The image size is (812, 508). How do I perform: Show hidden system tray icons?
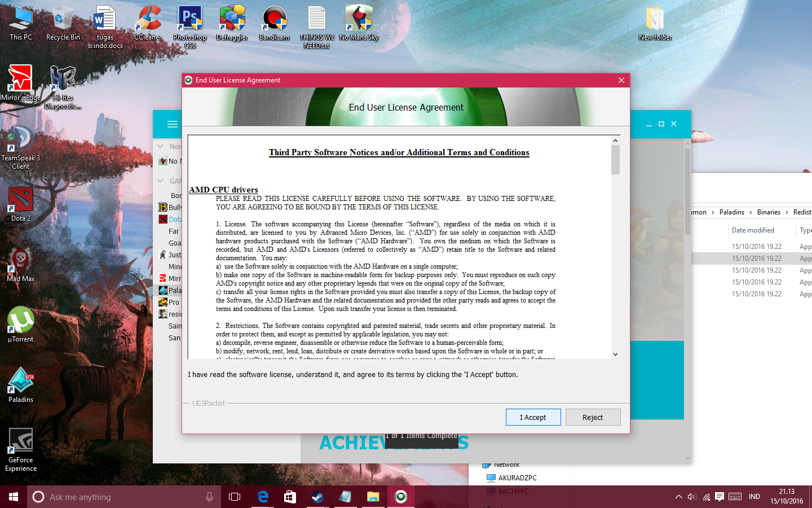coord(678,497)
